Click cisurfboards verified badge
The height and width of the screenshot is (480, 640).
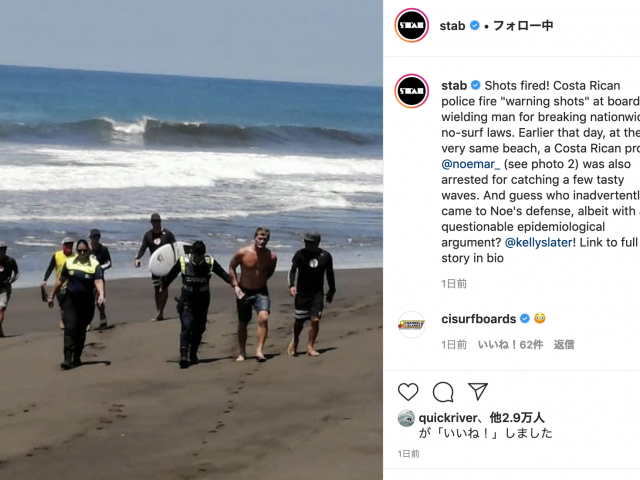coord(525,318)
